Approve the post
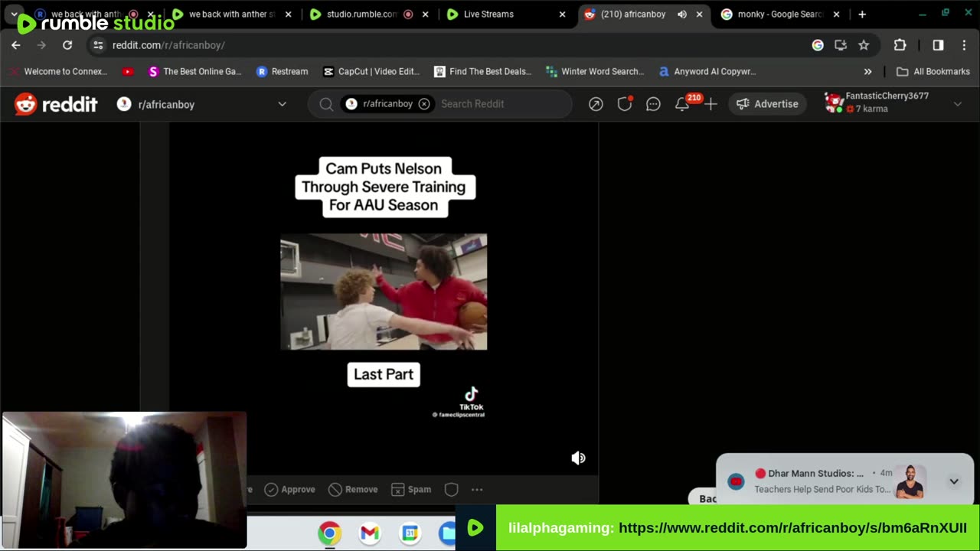 pyautogui.click(x=290, y=490)
